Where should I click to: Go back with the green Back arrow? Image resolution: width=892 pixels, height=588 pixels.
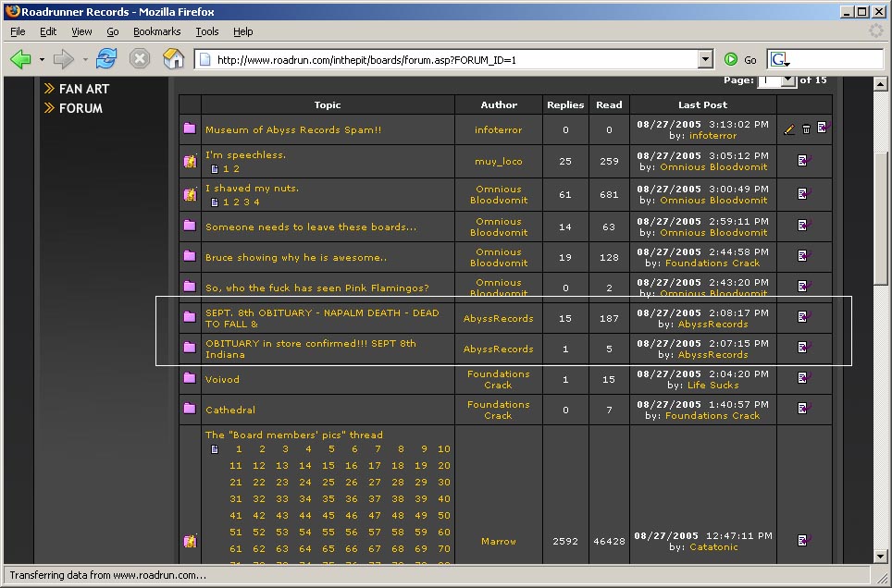pyautogui.click(x=20, y=59)
